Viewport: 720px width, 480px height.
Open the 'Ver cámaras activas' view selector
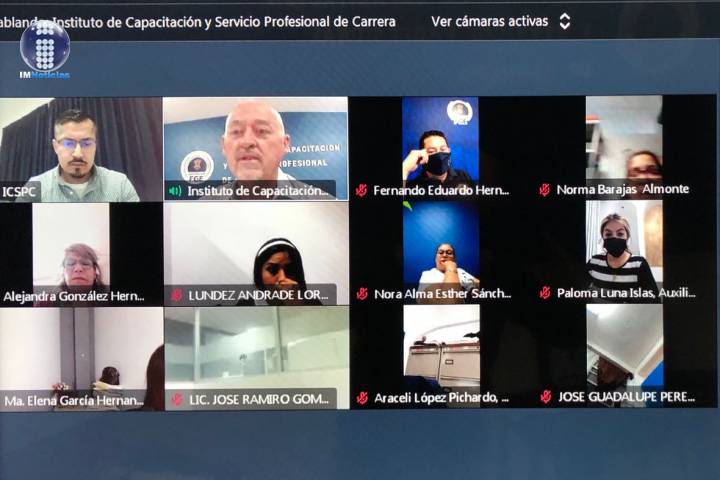490,21
